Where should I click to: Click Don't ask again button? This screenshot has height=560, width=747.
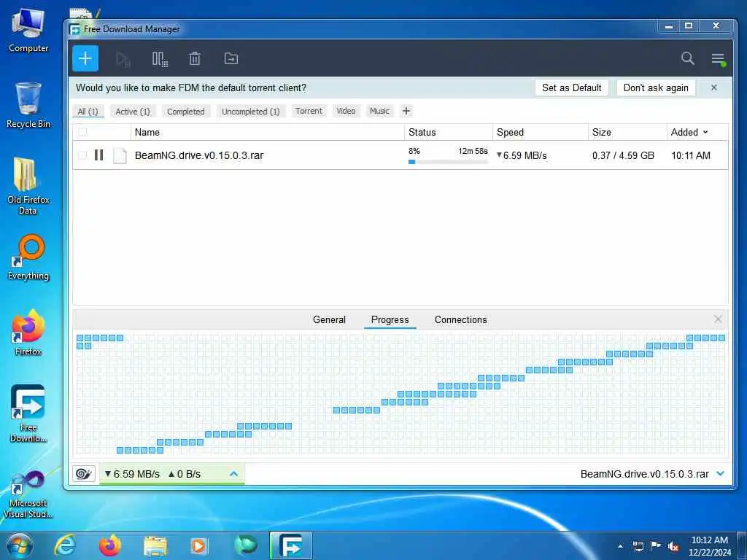tap(656, 87)
